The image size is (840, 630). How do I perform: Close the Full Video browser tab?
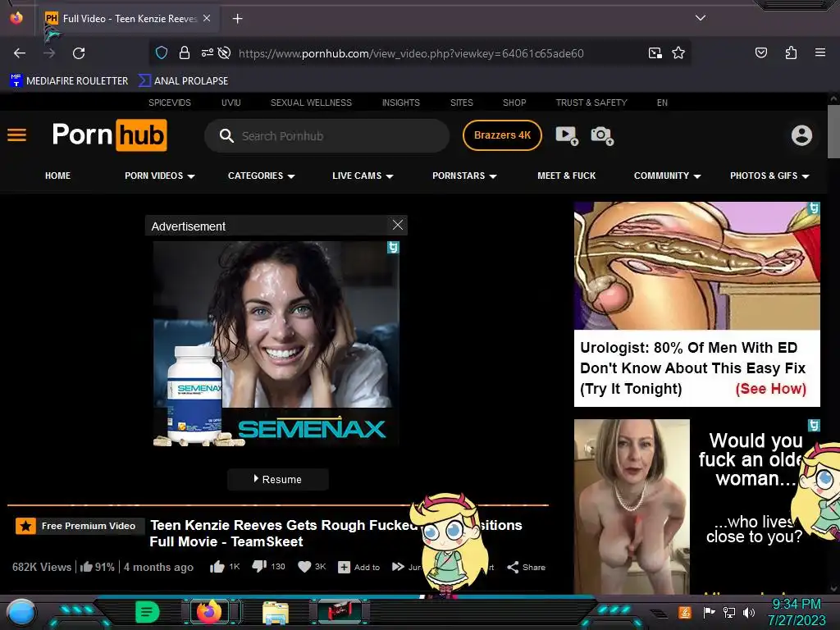coord(207,18)
